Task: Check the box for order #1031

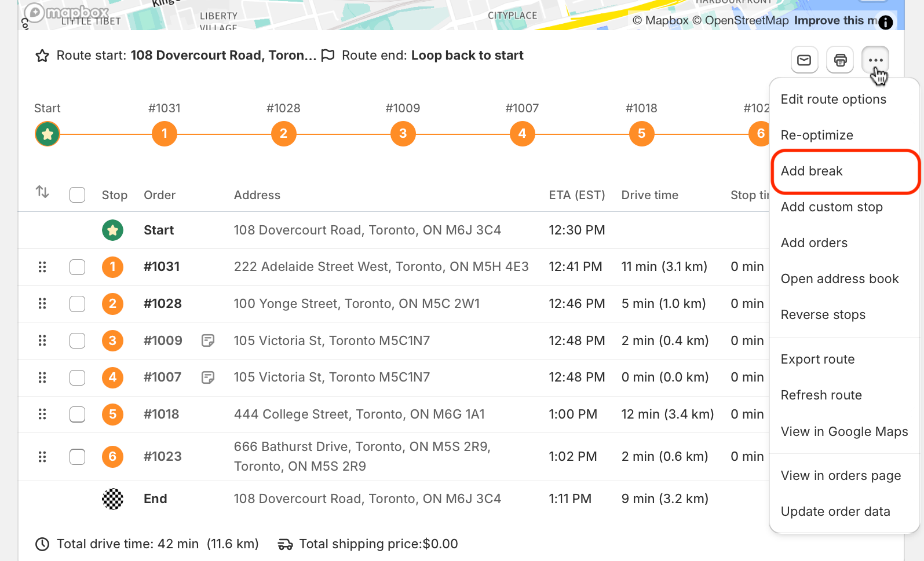Action: pyautogui.click(x=77, y=267)
